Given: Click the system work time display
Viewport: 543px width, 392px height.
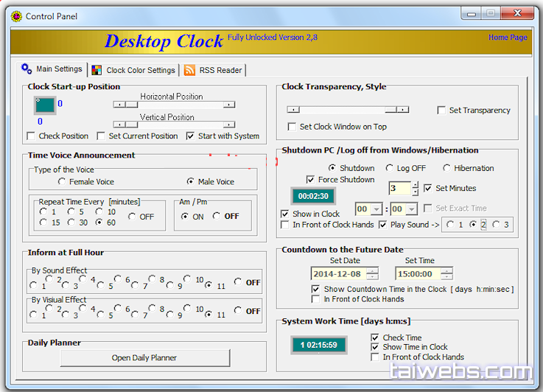Looking at the screenshot, I should point(319,344).
